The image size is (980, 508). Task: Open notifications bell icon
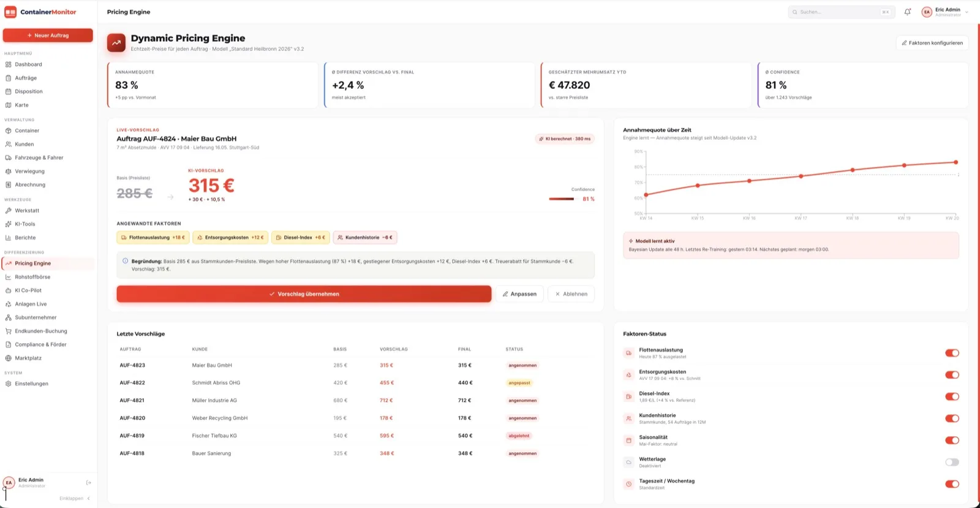(x=908, y=12)
